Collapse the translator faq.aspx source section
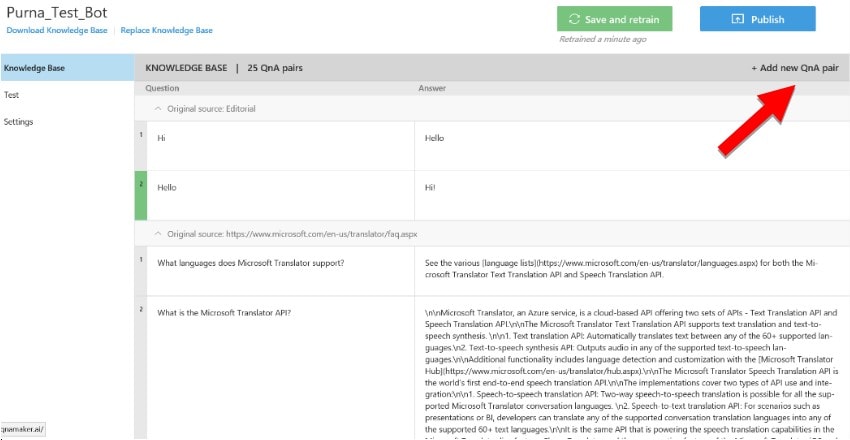 coord(157,233)
